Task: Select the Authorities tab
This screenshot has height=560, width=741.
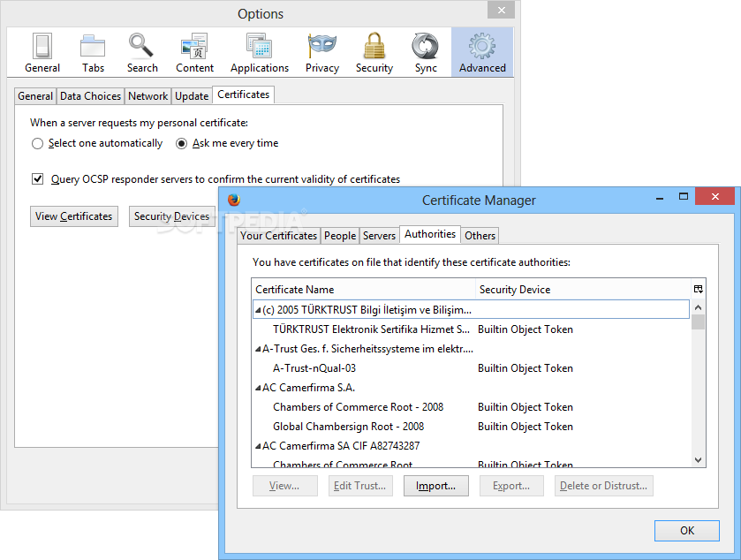Action: tap(430, 234)
